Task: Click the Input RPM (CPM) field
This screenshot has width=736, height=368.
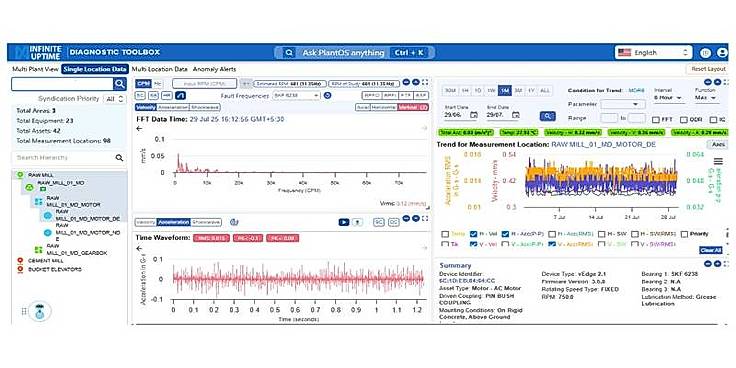Action: coord(204,84)
